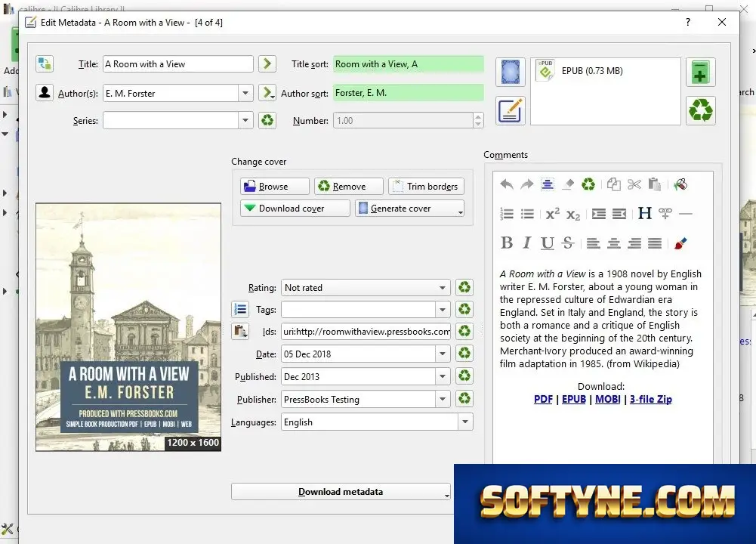Click the paste Ids clipboard icon
756x544 pixels.
tap(239, 332)
